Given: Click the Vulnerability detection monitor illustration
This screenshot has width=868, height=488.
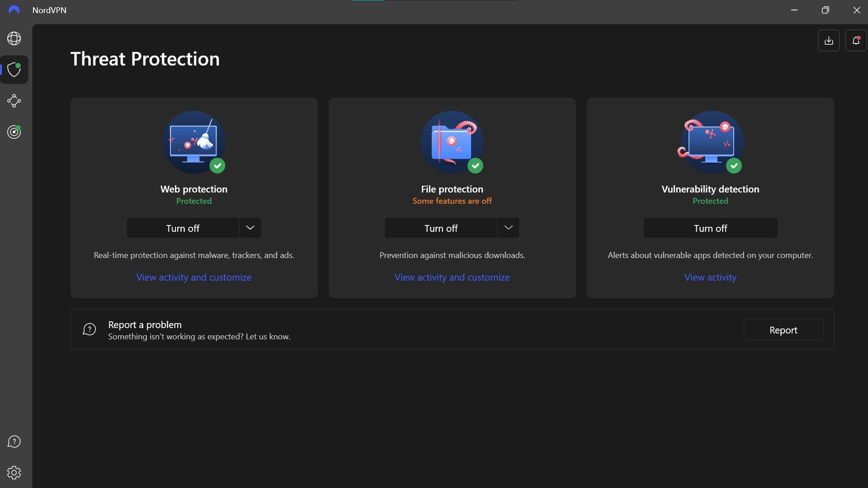Looking at the screenshot, I should click(x=710, y=142).
